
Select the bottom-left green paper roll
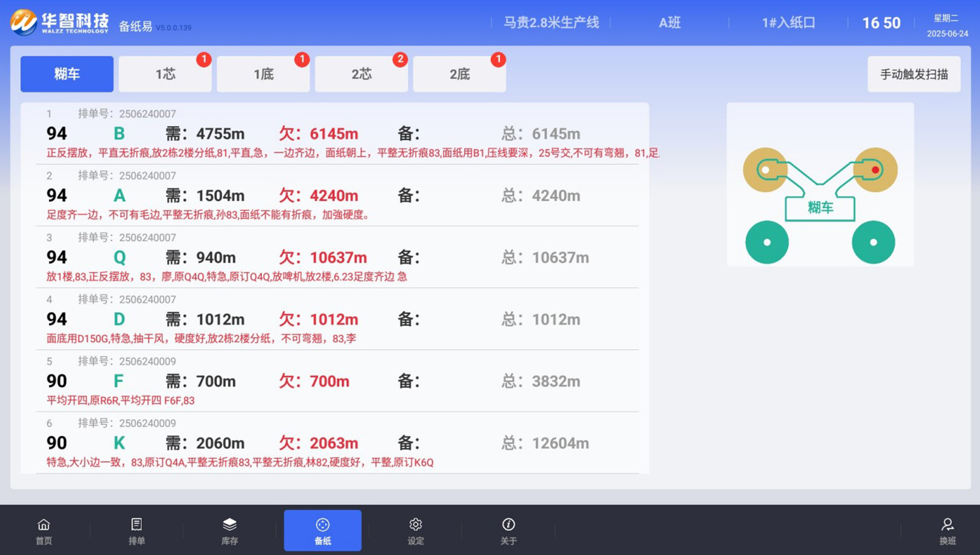[767, 242]
